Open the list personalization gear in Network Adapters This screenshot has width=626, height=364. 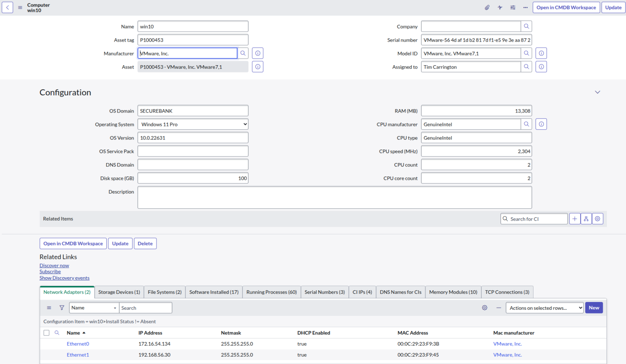[x=485, y=308]
